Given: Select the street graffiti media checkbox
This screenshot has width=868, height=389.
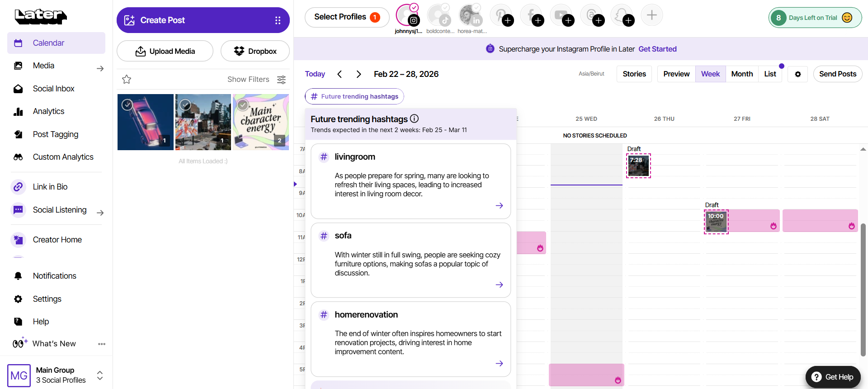Looking at the screenshot, I should pos(185,105).
